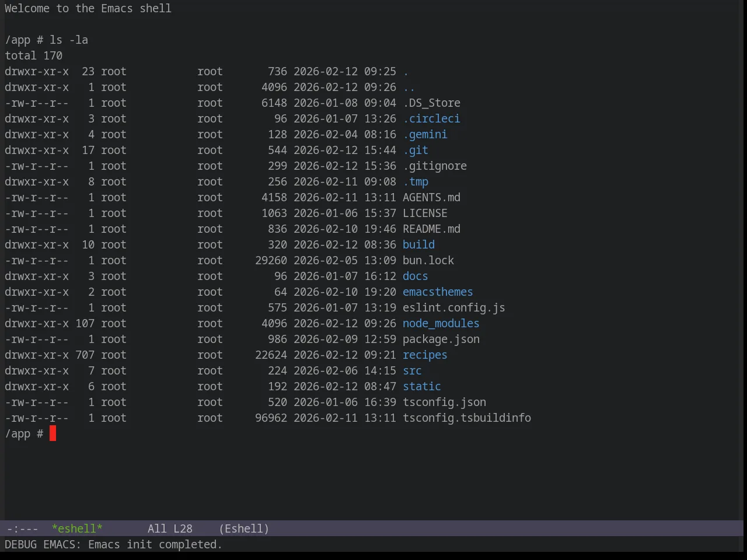Open the .gemini directory link
747x560 pixels.
425,134
